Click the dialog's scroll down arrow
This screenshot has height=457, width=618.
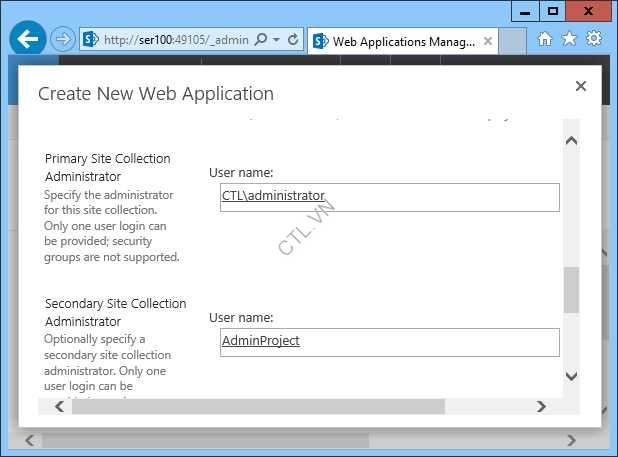[571, 376]
